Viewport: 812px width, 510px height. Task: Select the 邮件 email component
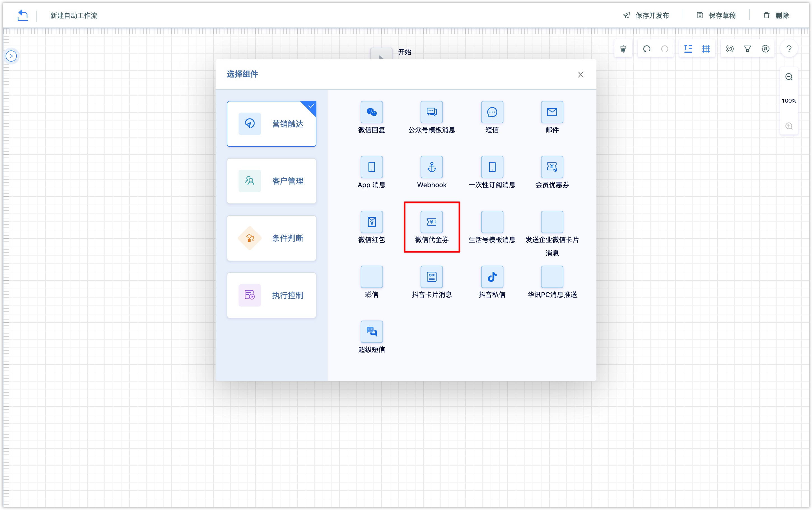click(x=552, y=117)
